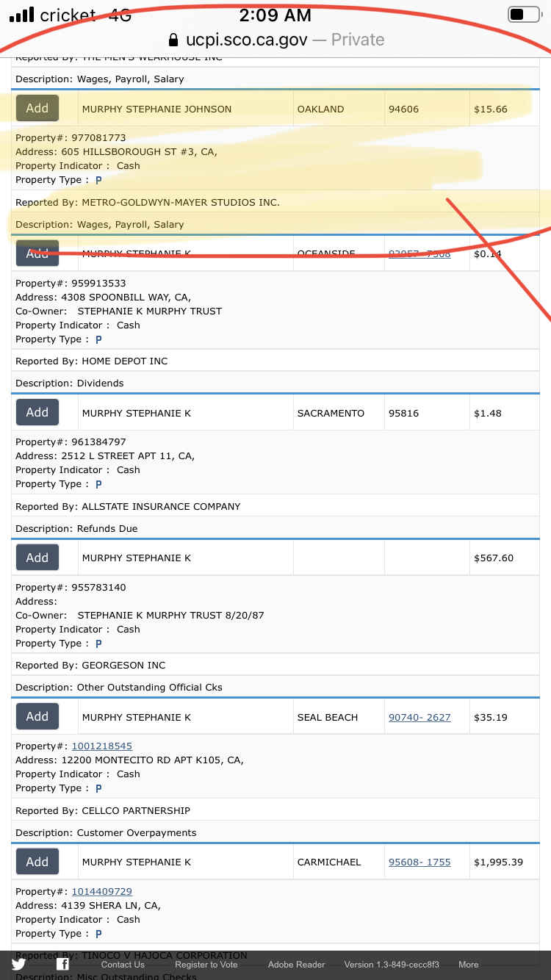Select owner name MURPHY STEPHANIE JOHNSON
The height and width of the screenshot is (980, 551).
point(156,109)
